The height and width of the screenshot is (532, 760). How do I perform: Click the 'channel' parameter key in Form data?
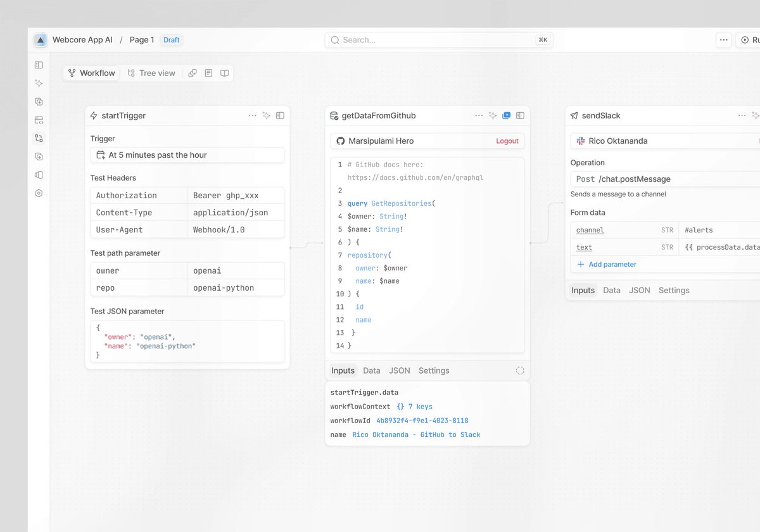[x=590, y=231]
